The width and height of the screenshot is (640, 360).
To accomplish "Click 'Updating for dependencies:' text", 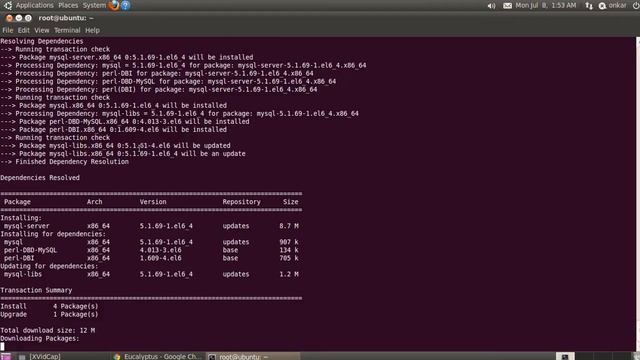I will click(49, 266).
